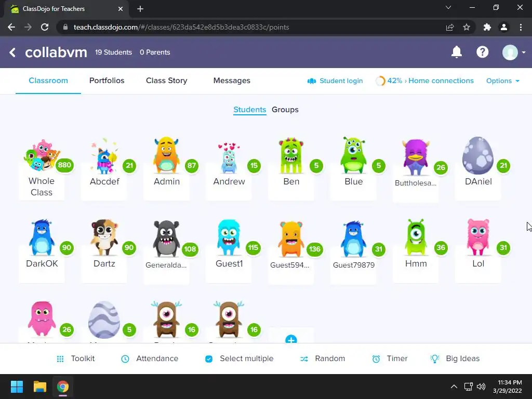The width and height of the screenshot is (532, 399).
Task: Click the Toolkit grid icon
Action: point(60,358)
